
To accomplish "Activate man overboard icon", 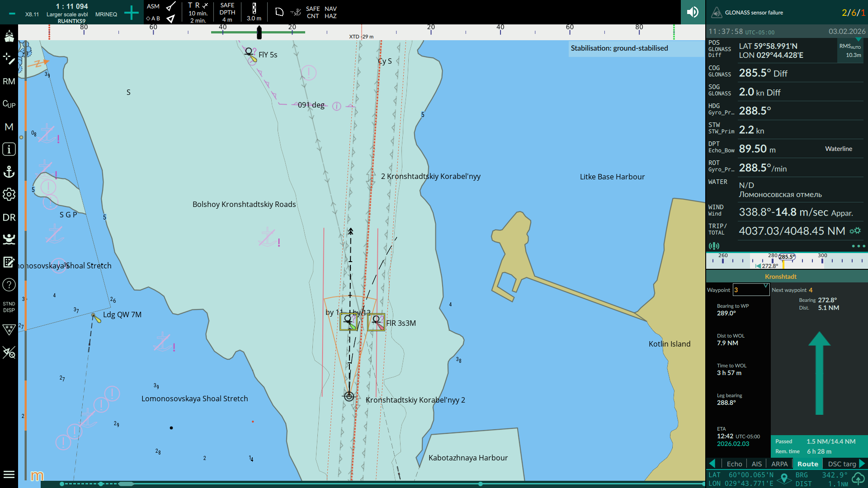I will pyautogui.click(x=9, y=239).
